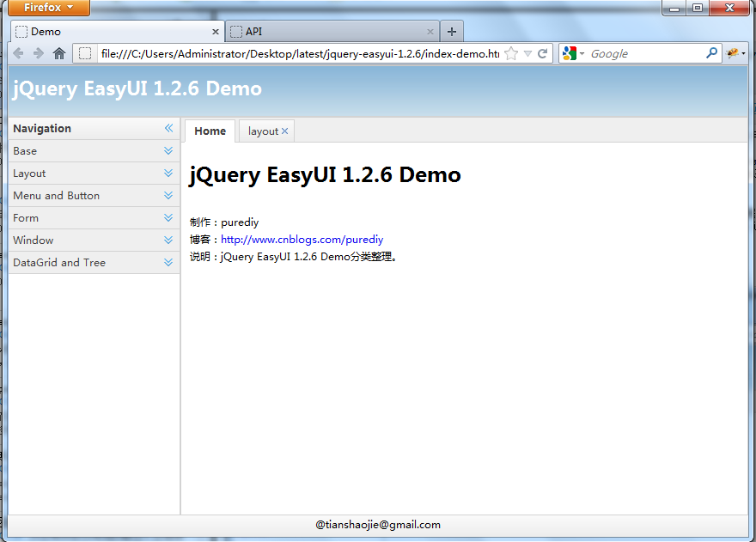756x542 pixels.
Task: Open the cnblogs.com/purediy blog link
Action: tap(302, 239)
